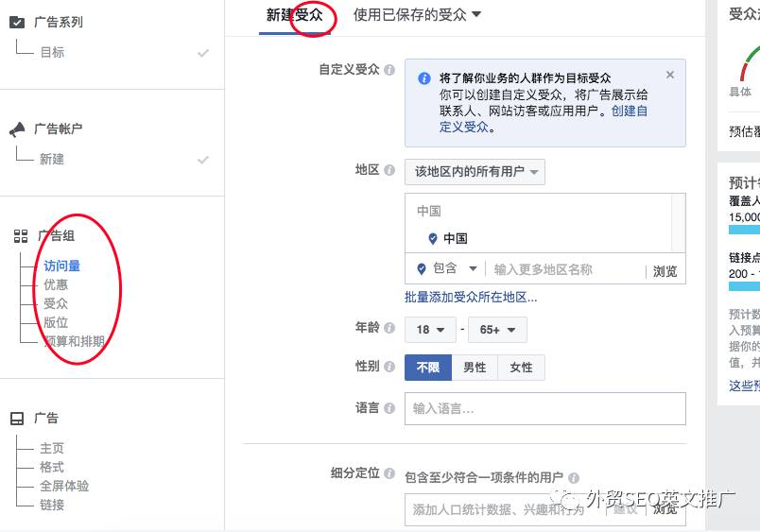This screenshot has width=760, height=532.
Task: Select the 男性 gender option
Action: [x=475, y=368]
